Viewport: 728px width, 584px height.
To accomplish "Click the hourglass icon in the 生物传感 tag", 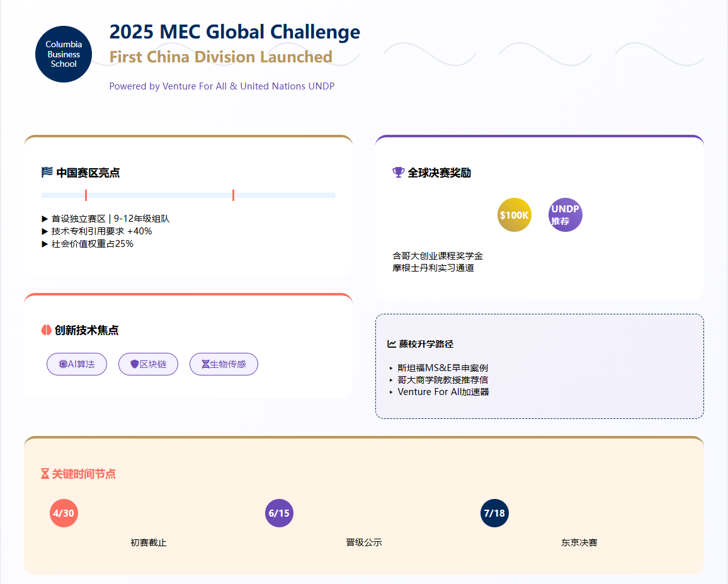I will tap(205, 364).
